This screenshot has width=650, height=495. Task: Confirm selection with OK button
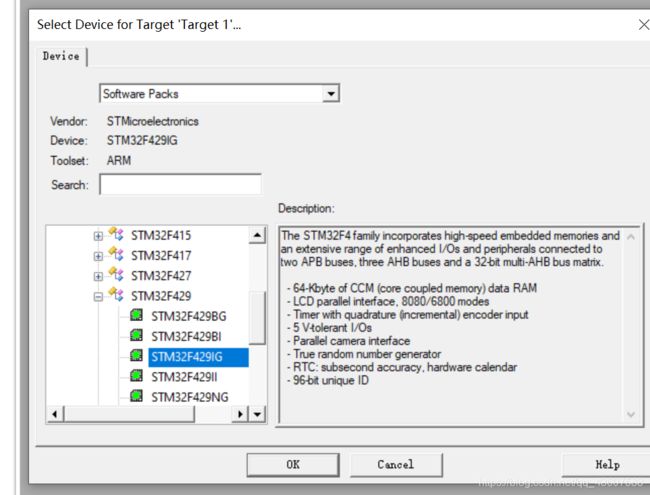pos(293,465)
